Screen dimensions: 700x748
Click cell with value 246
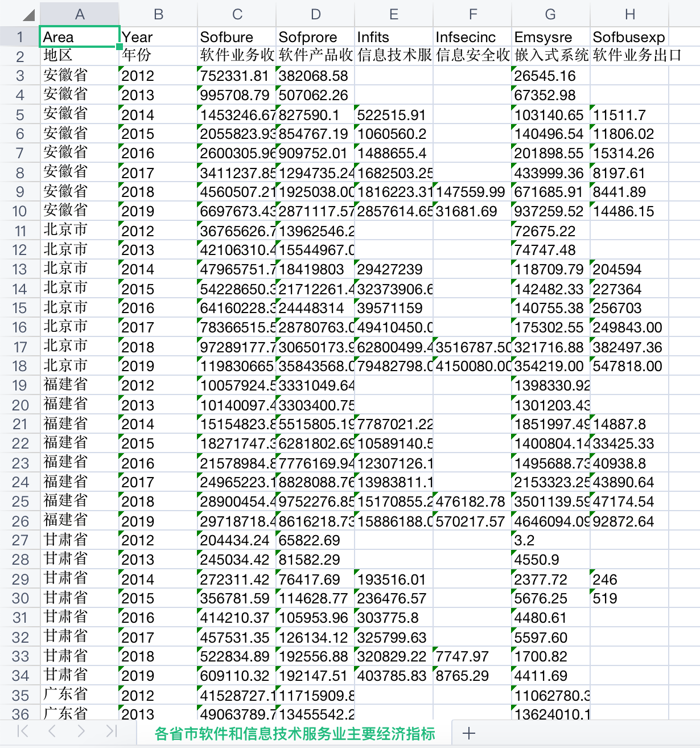629,579
